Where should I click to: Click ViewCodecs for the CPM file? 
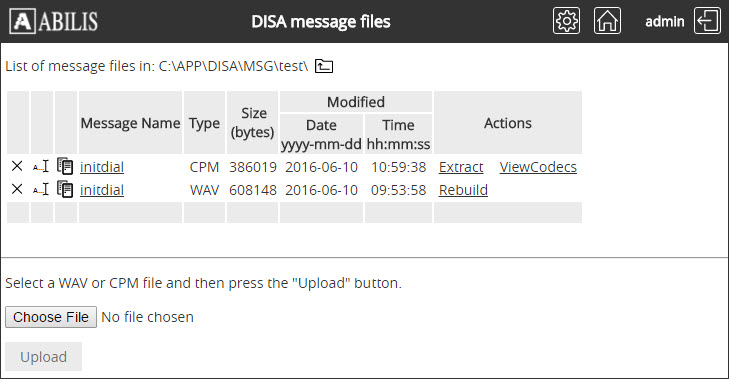(538, 167)
